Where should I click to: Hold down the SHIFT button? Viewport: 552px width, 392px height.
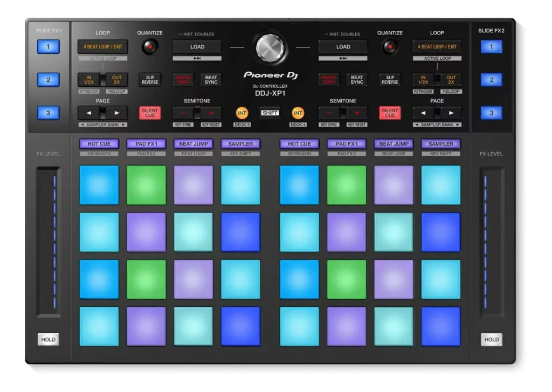coord(270,113)
